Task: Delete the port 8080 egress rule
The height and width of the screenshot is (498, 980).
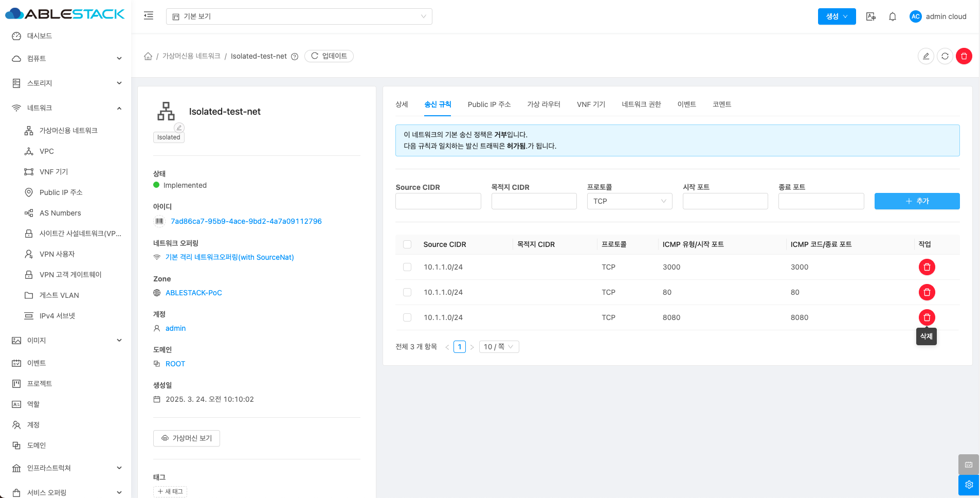Action: tap(927, 317)
